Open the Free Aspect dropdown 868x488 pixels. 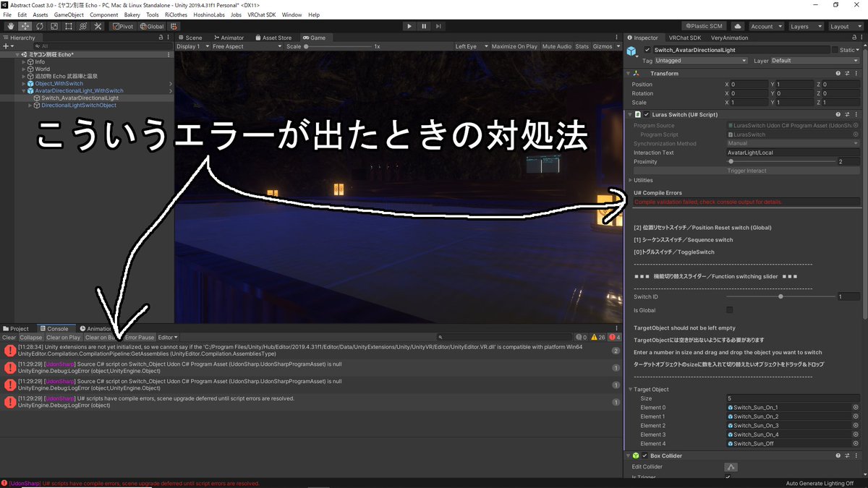pos(247,46)
